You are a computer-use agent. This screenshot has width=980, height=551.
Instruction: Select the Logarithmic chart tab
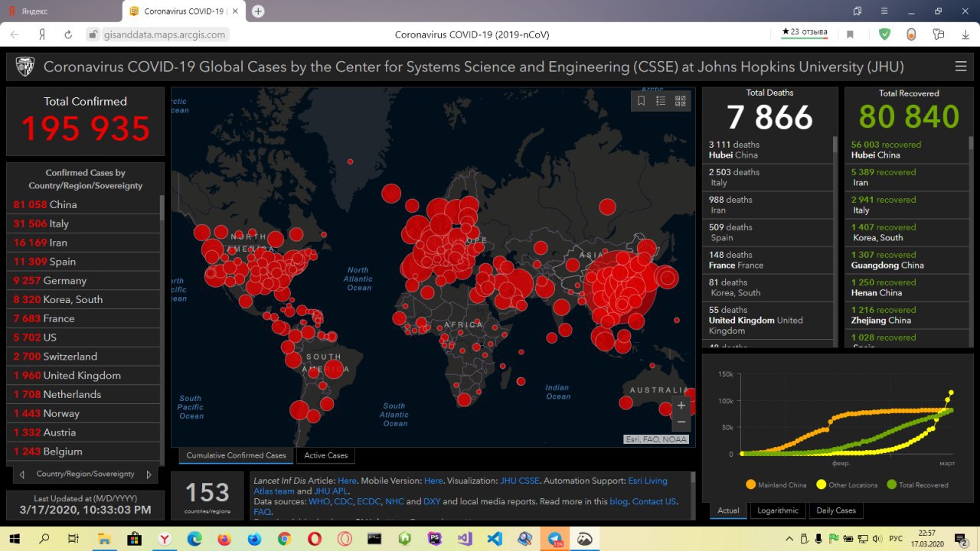coord(777,510)
